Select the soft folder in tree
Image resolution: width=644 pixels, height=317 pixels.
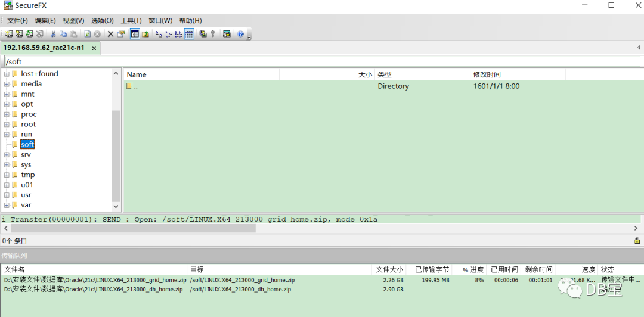(x=27, y=145)
